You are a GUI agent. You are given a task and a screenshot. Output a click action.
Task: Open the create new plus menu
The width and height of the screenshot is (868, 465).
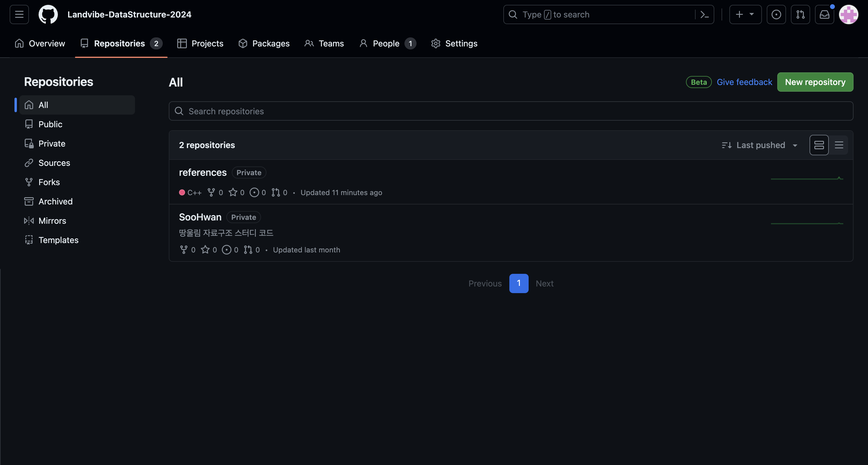pyautogui.click(x=745, y=14)
